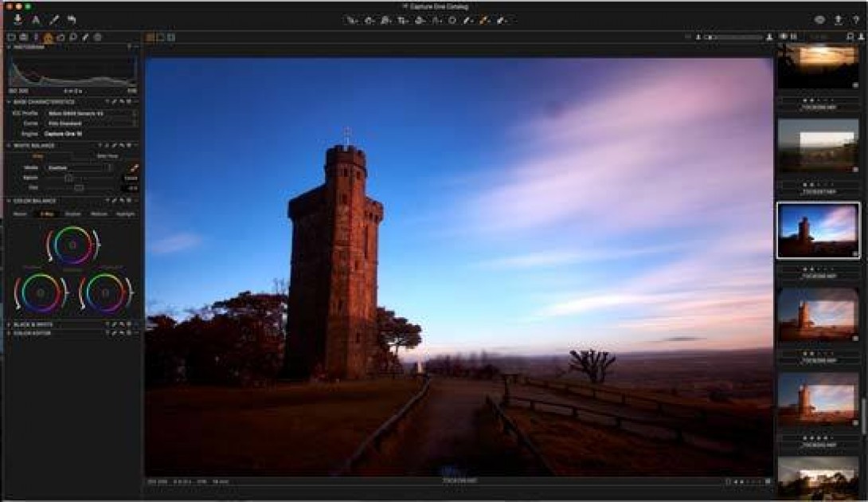Toggle the eye icon beside thumbnail slider
This screenshot has height=502, width=868.
click(x=784, y=37)
